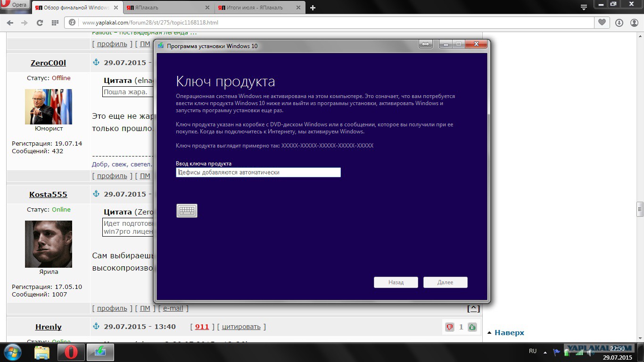Open the Action Center flag icon
Image resolution: width=644 pixels, height=362 pixels.
[x=557, y=352]
